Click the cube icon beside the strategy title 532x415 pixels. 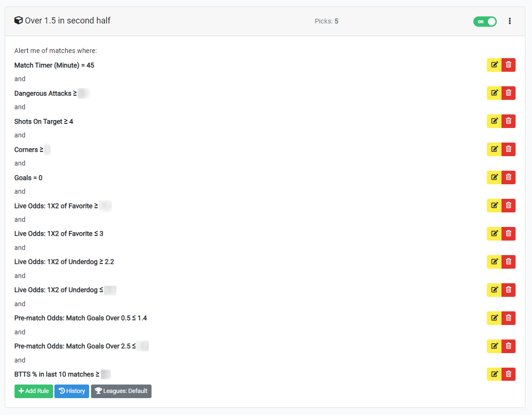coord(18,20)
